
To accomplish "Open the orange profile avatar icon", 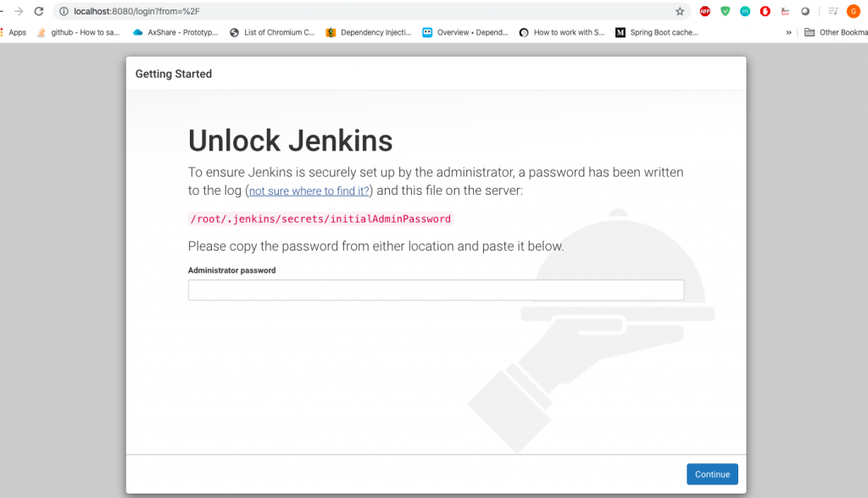I will pos(853,11).
